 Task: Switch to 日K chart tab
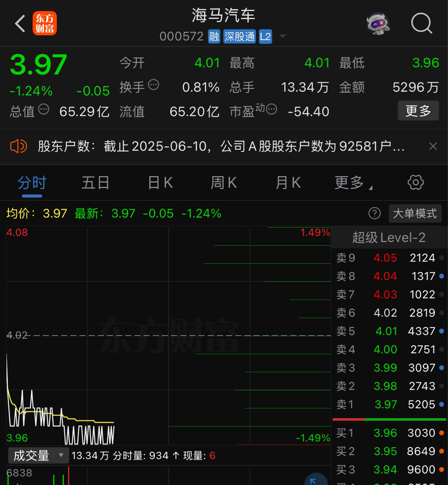coord(161,182)
